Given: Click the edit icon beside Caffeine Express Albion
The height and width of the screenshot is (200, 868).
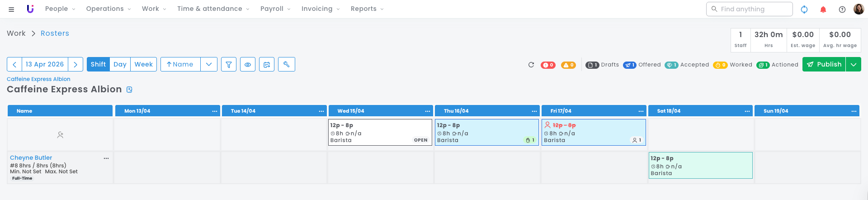Looking at the screenshot, I should click(129, 90).
